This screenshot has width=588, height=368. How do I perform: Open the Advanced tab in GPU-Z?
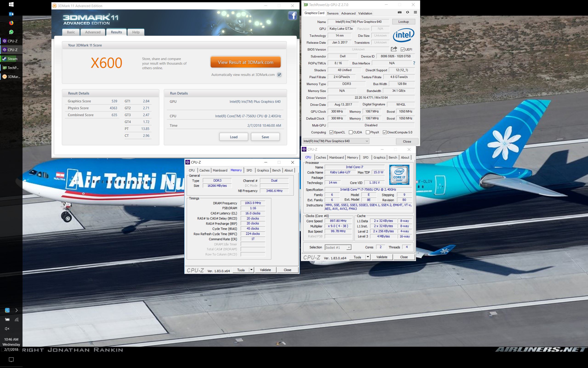tap(348, 13)
